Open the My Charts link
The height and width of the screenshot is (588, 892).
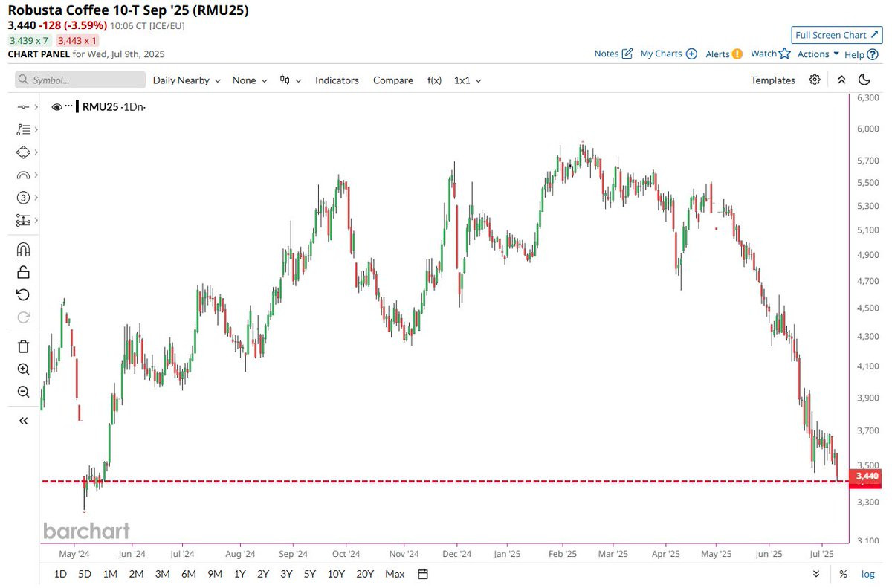click(x=668, y=54)
